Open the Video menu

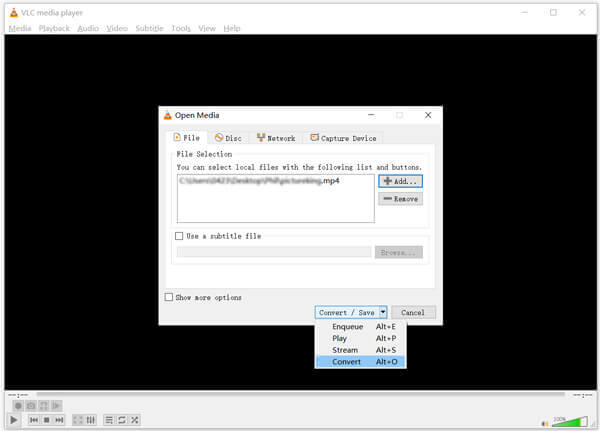pos(117,28)
